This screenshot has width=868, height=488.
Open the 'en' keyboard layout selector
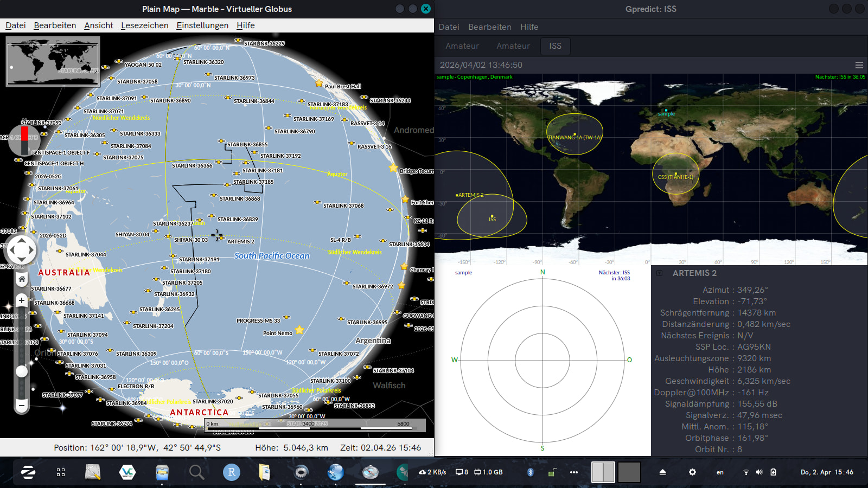click(x=720, y=472)
